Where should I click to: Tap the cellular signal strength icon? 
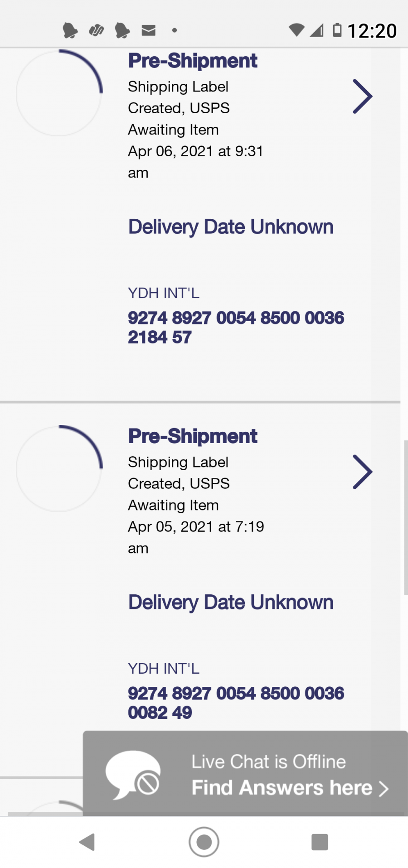[x=317, y=30]
